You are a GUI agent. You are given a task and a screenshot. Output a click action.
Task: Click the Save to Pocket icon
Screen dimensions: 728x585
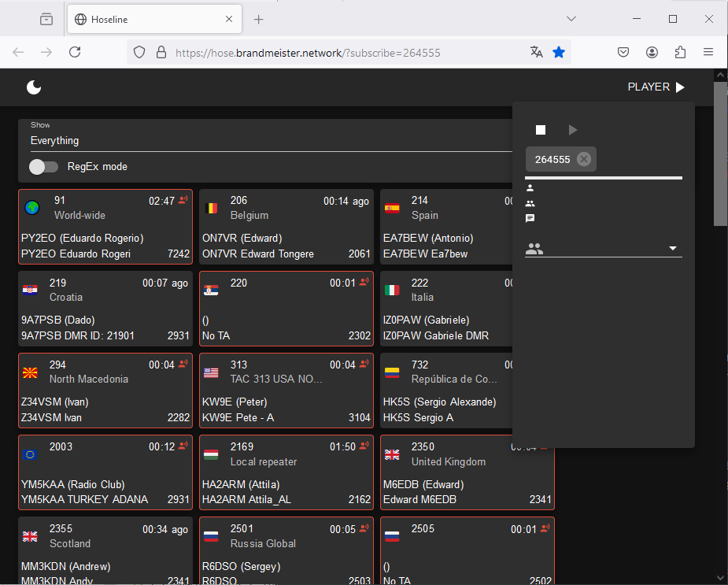623,52
